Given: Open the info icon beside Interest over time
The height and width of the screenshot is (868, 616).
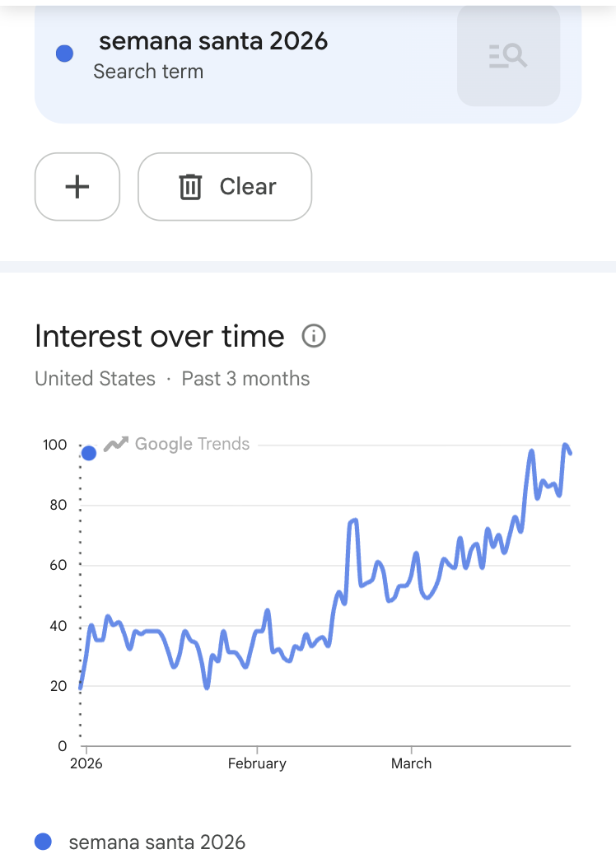Looking at the screenshot, I should tap(314, 336).
